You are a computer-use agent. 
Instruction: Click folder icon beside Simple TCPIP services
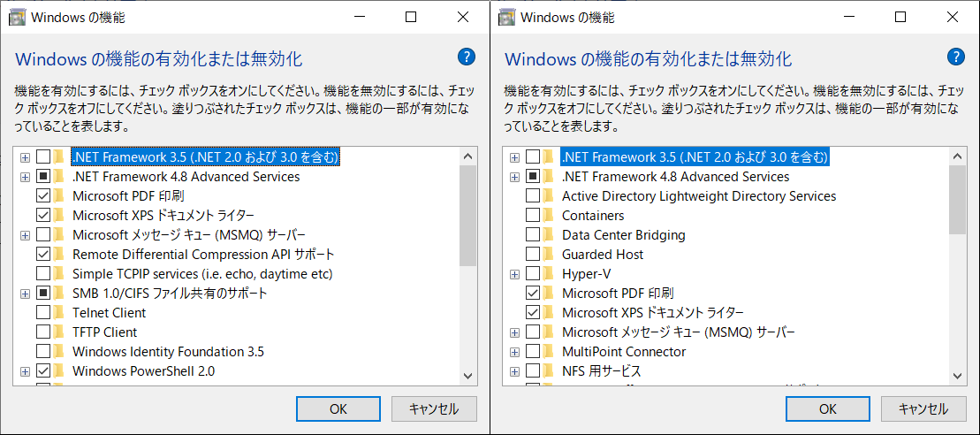pyautogui.click(x=58, y=274)
